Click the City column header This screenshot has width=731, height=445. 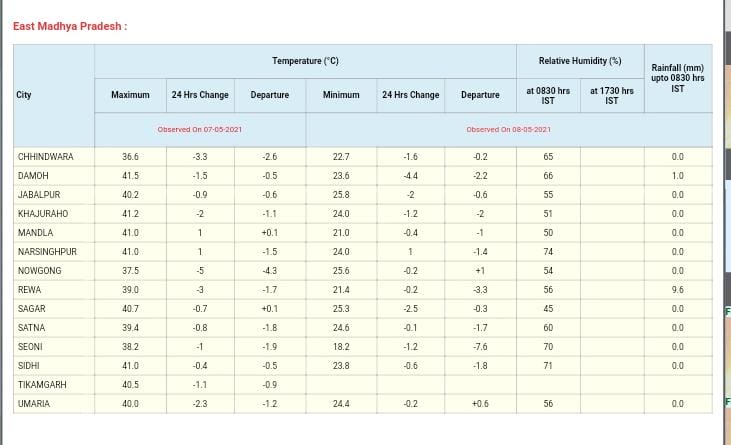(25, 95)
